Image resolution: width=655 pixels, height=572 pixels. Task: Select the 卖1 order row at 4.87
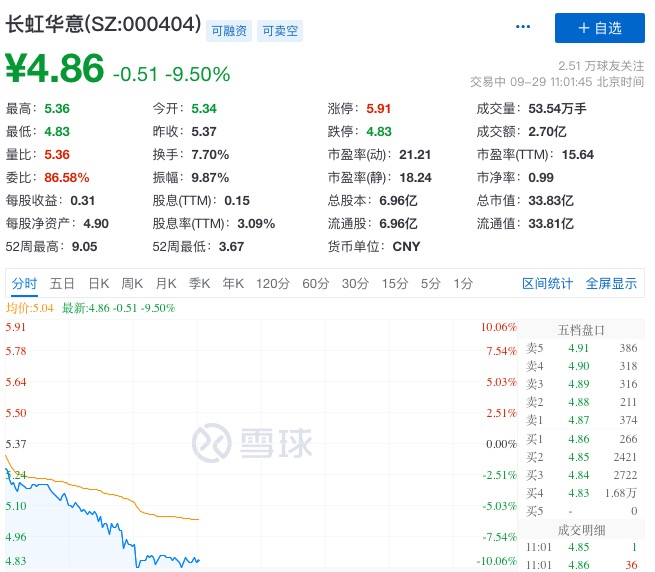(581, 420)
